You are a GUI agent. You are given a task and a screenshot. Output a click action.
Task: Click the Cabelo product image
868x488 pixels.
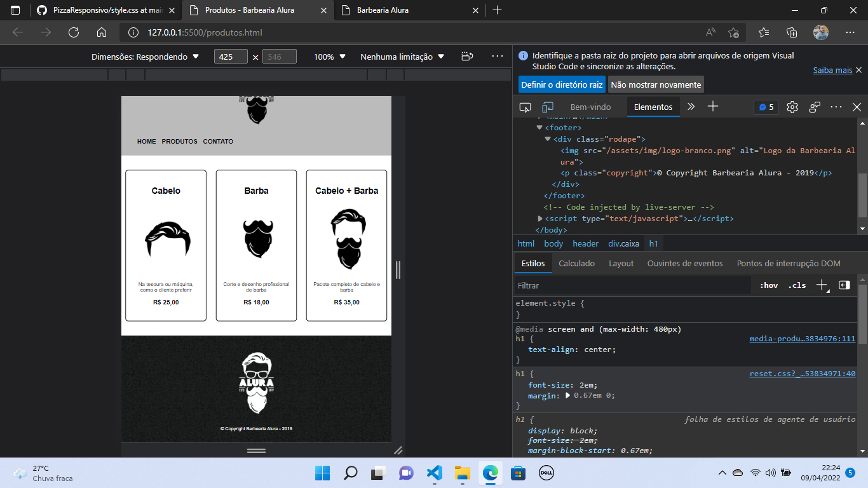[x=166, y=240]
